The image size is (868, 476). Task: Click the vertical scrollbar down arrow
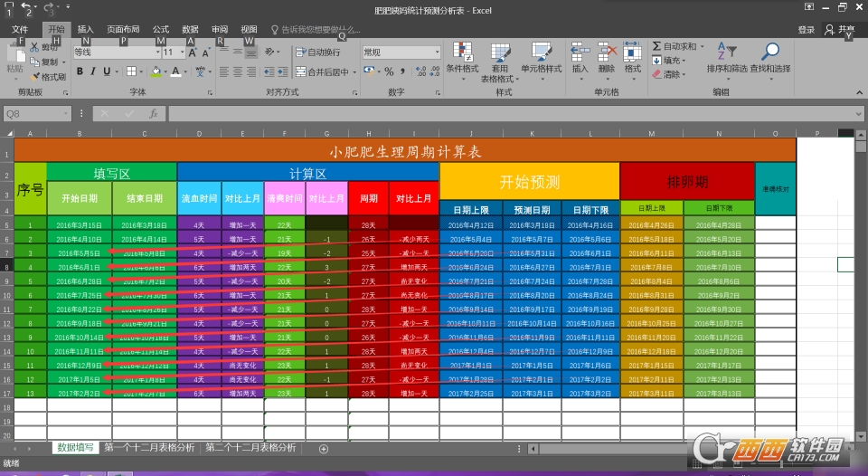pos(860,437)
